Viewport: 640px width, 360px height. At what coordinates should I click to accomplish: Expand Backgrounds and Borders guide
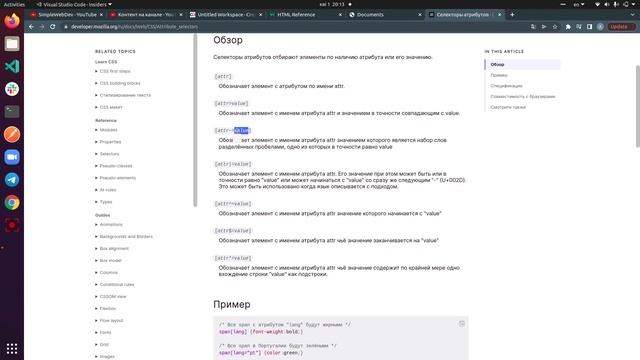click(124, 237)
